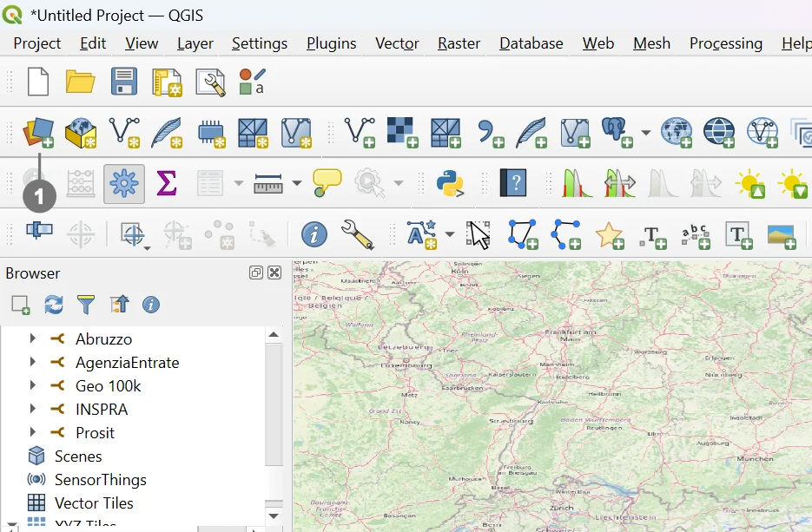Image resolution: width=812 pixels, height=532 pixels.
Task: Open project folder icon
Action: 81,82
